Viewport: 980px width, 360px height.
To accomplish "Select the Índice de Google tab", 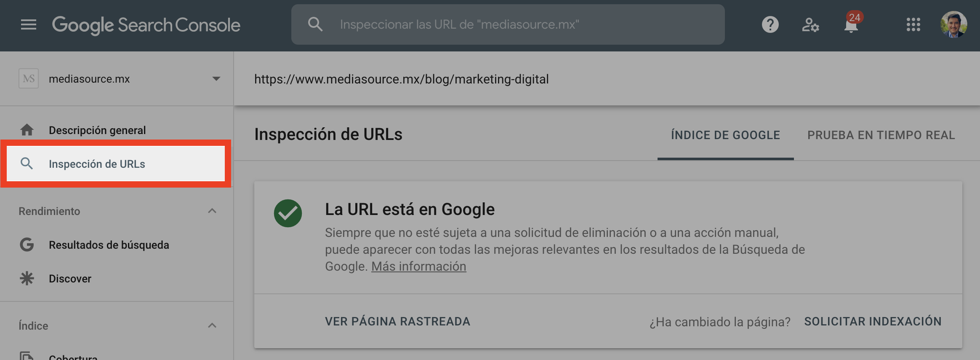I will coord(725,135).
